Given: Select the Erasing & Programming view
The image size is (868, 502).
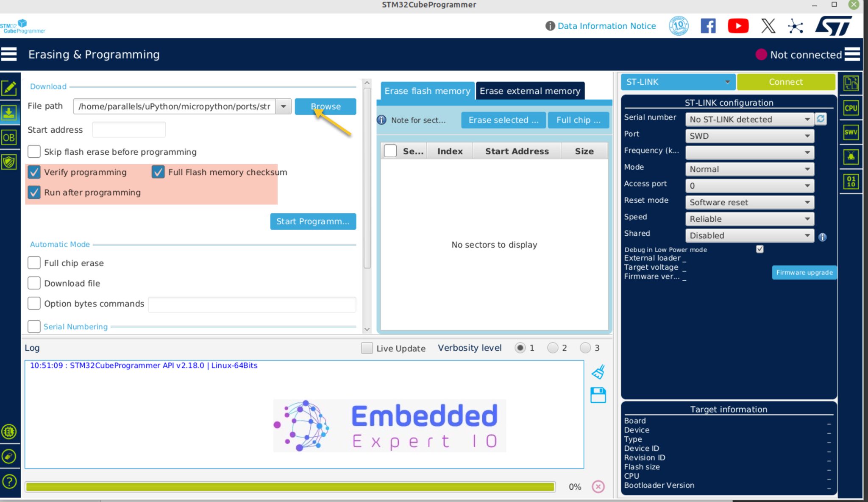Looking at the screenshot, I should [x=9, y=113].
